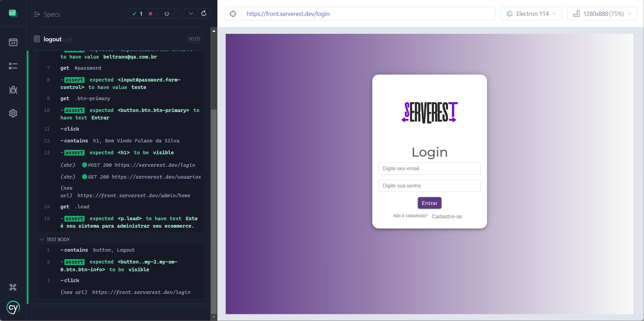Viewport: 644px width, 321px height.
Task: Click the scrollbar down arrow in command log
Action: coord(213,317)
